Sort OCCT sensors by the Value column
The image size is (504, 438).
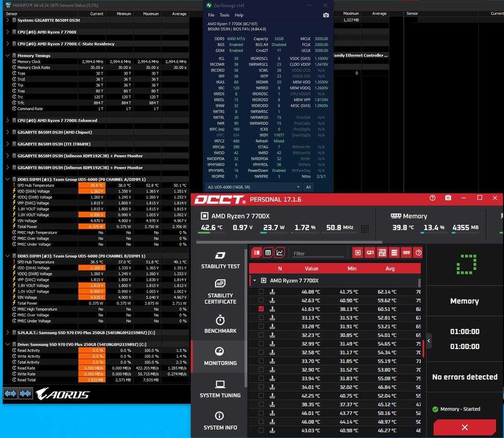[x=312, y=268]
